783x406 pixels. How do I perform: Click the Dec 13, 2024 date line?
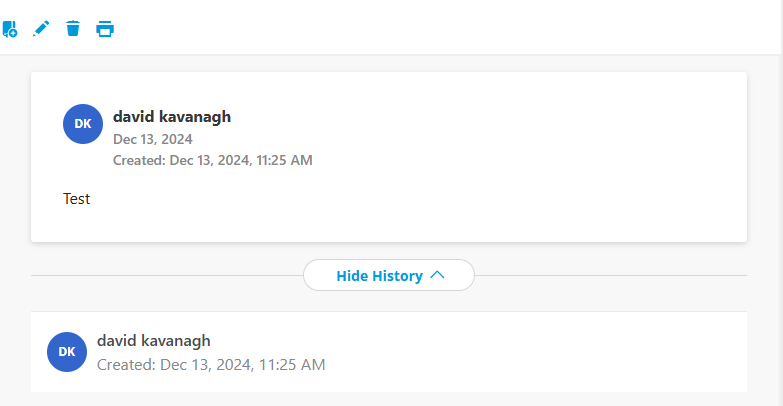153,139
